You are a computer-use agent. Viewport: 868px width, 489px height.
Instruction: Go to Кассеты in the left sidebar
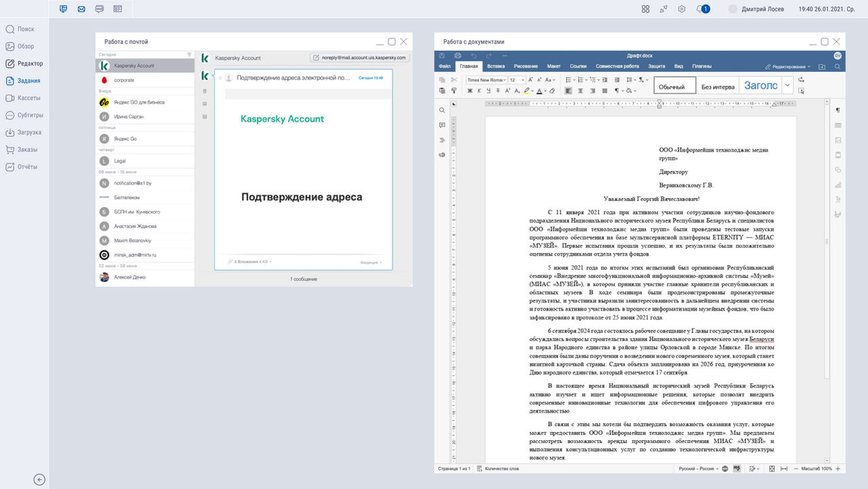pos(23,98)
